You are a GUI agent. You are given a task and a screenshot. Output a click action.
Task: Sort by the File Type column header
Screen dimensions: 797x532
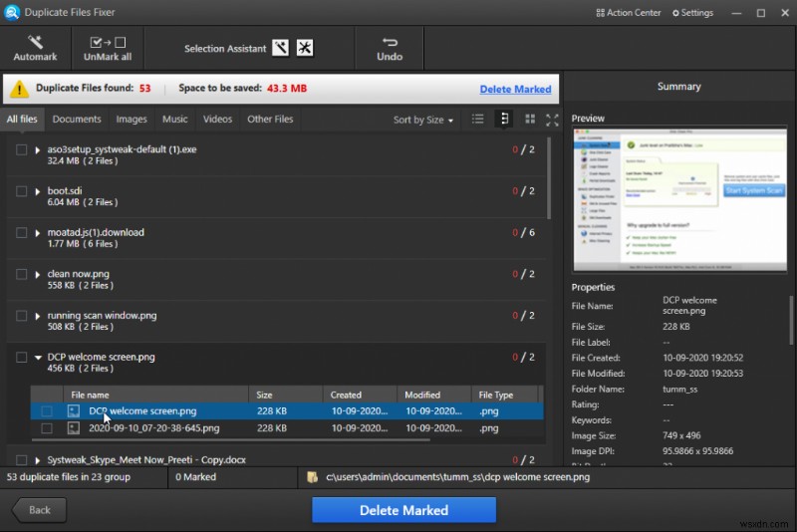[504, 395]
